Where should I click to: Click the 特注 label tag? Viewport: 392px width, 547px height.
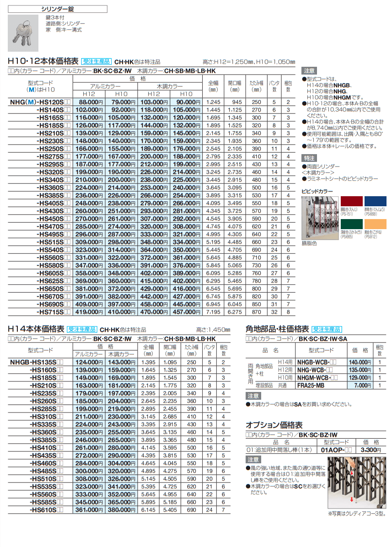(309, 158)
